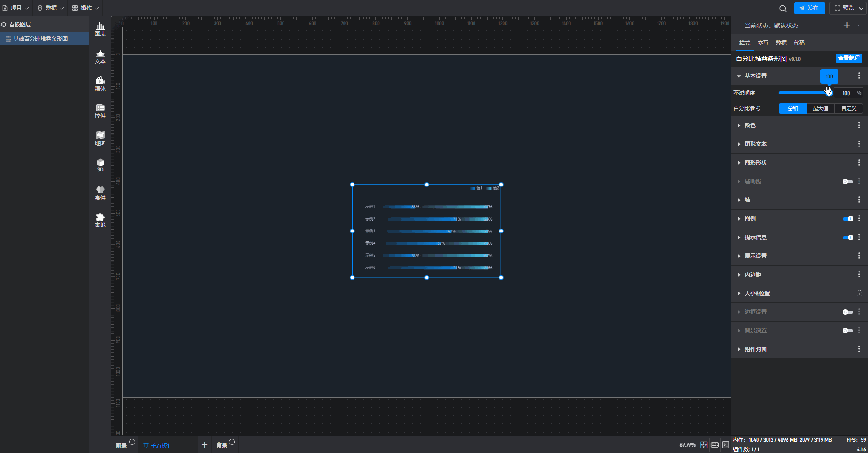Screen dimensions: 868x453
Task: Enable the 辅助线 guide line toggle
Action: tap(848, 181)
